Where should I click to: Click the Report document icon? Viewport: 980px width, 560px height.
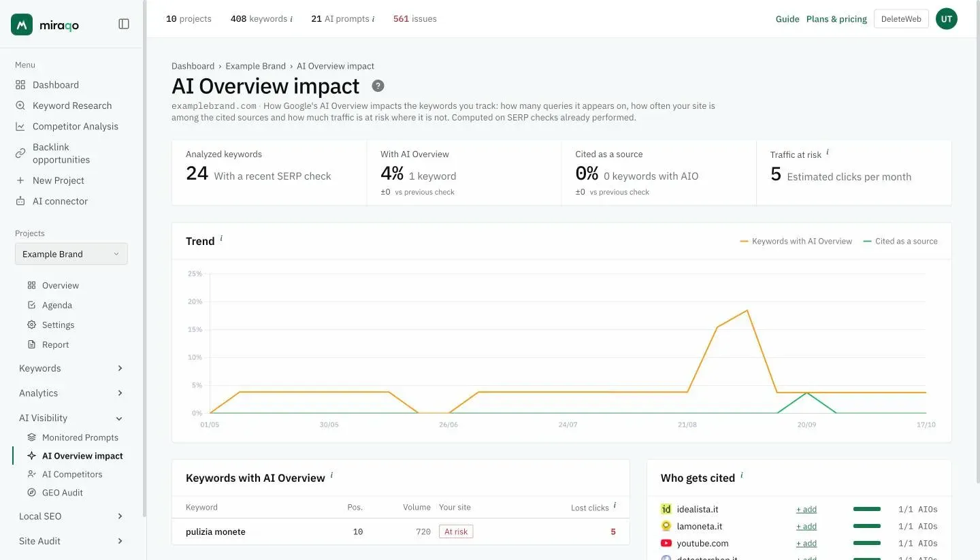tap(31, 345)
